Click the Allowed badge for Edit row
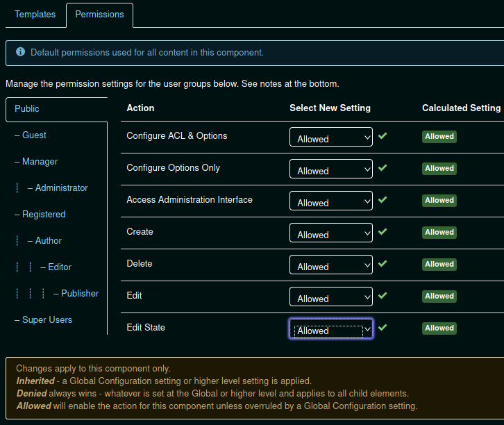 (x=439, y=296)
